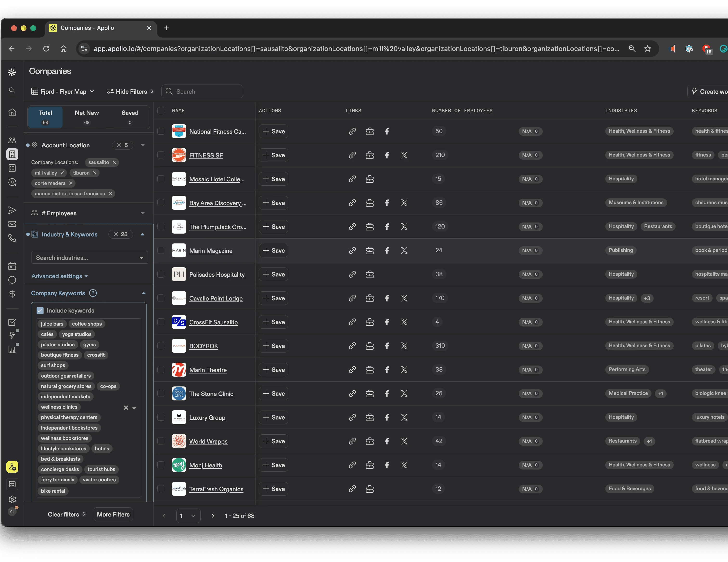This screenshot has width=728, height=562.
Task: Check the Mosaic Hotel Colle... row checkbox
Action: [x=161, y=179]
